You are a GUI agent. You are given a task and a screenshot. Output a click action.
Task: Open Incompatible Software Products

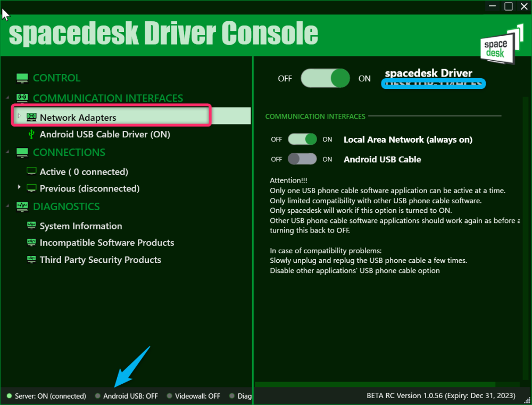[x=107, y=243]
